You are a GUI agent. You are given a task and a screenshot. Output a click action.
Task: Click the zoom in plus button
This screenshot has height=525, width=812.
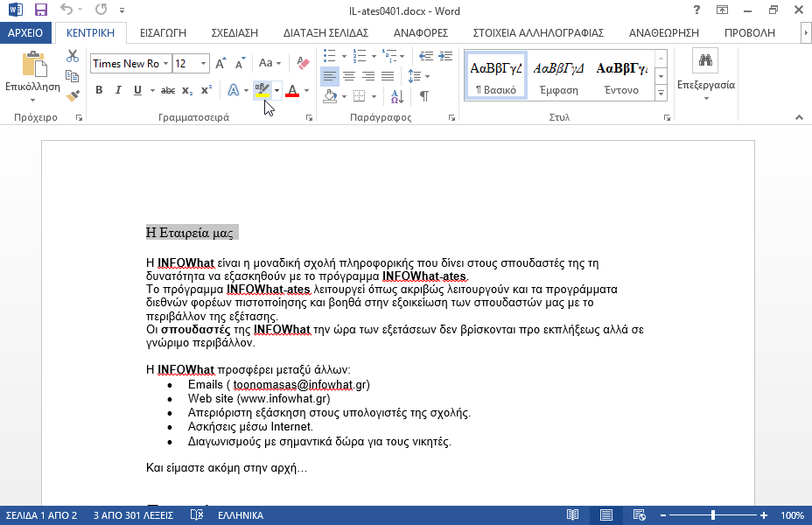point(764,515)
